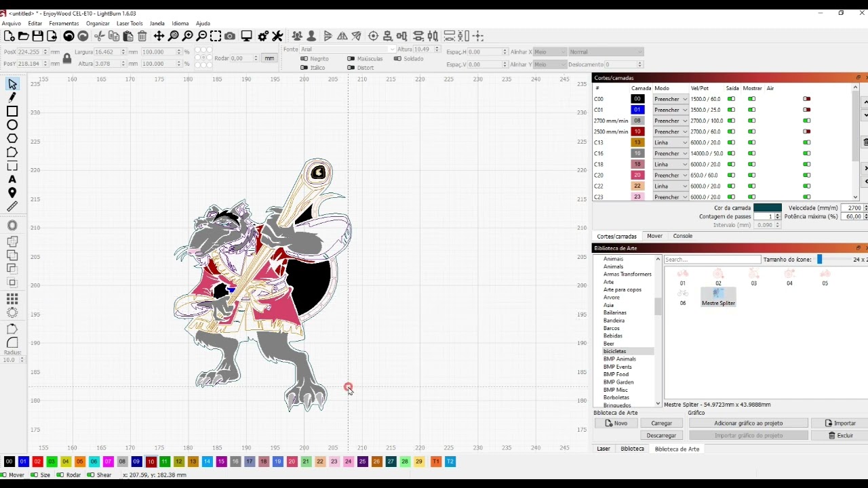Screen dimensions: 868x488
Task: Click the Open file folder icon
Action: (23, 36)
